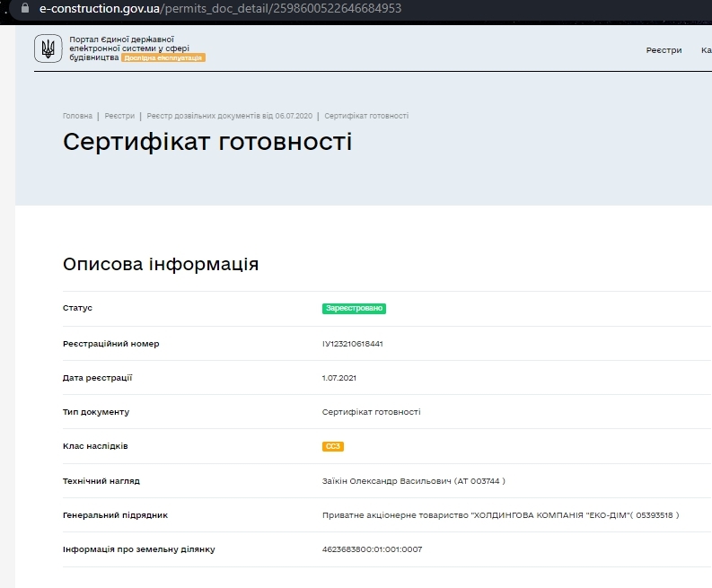Click the green 'Зареєстровано' status badge
The height and width of the screenshot is (588, 712).
click(354, 308)
